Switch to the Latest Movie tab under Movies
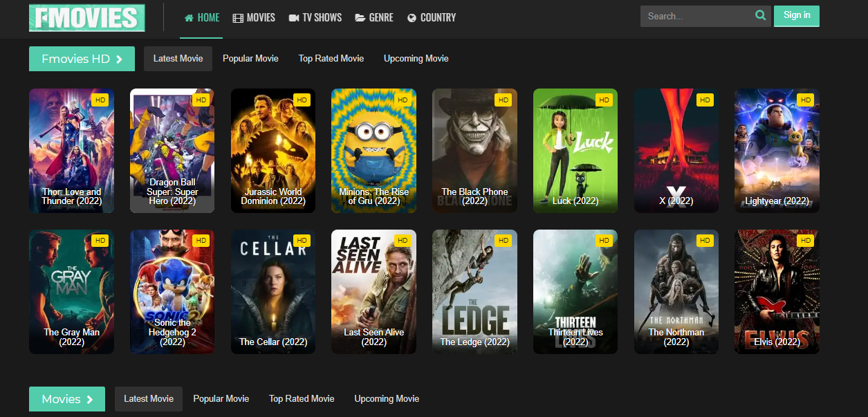Image resolution: width=868 pixels, height=417 pixels. click(x=148, y=399)
